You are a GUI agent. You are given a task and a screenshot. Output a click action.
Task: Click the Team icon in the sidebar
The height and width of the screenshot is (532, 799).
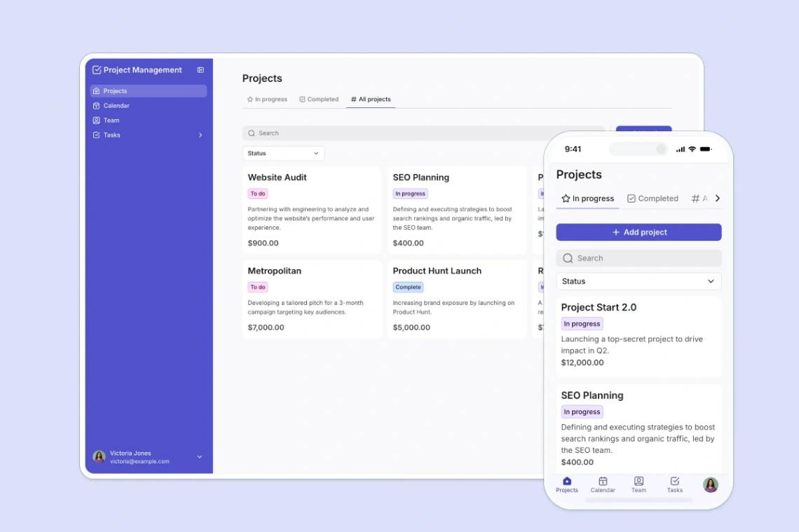click(x=96, y=120)
